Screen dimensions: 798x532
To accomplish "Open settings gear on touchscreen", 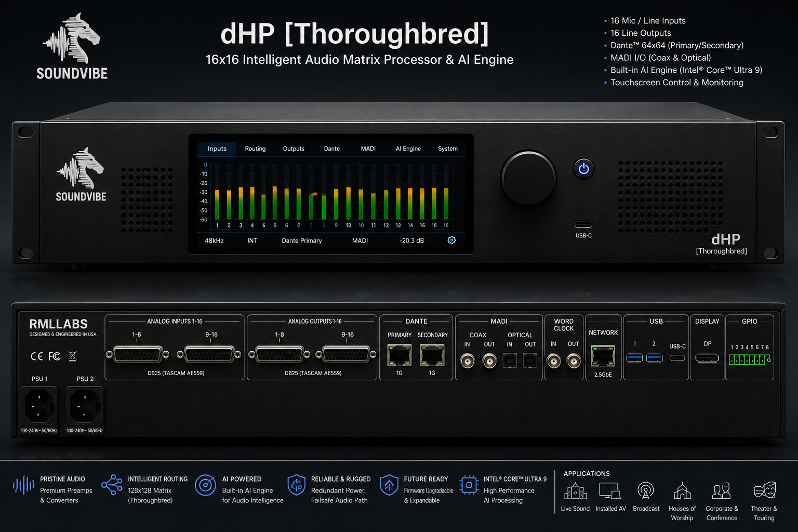I will coord(451,240).
